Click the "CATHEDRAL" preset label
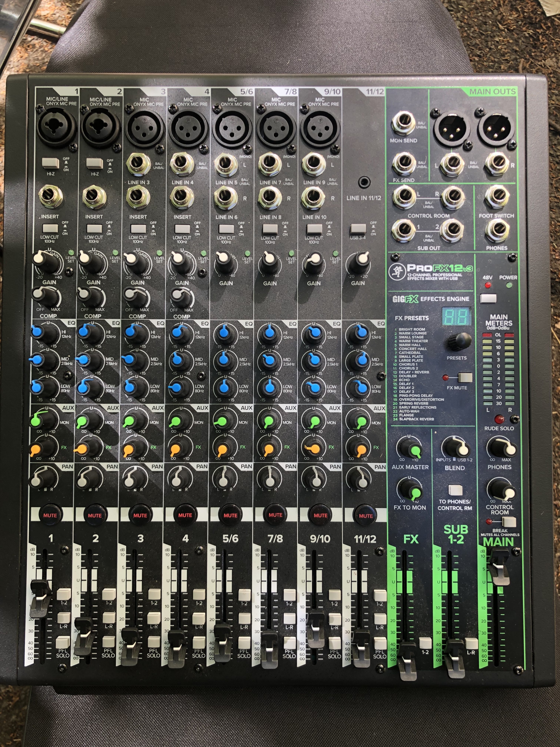 coord(410,353)
